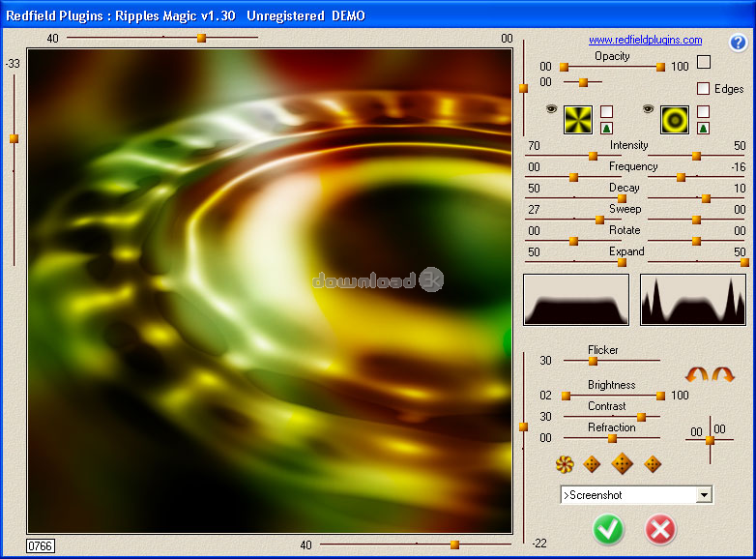The image size is (756, 559).
Task: Click the rightmost dice icon
Action: point(653,464)
